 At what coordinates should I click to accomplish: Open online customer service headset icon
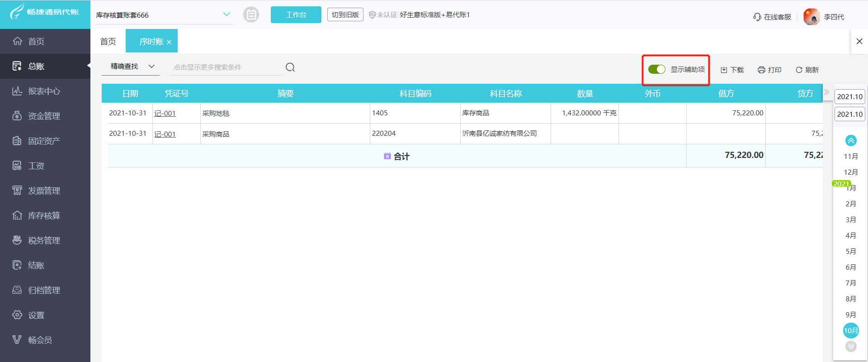pyautogui.click(x=757, y=17)
